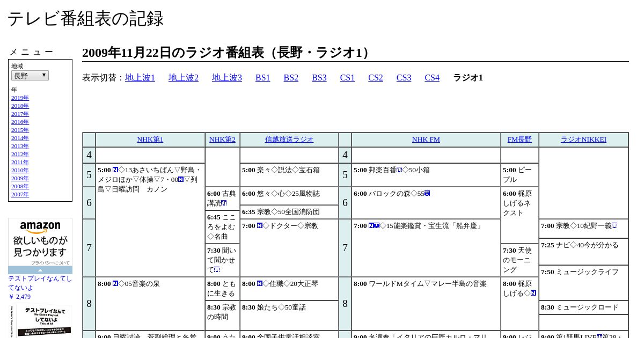Open the 地域 region dropdown showing 長野

(x=30, y=76)
